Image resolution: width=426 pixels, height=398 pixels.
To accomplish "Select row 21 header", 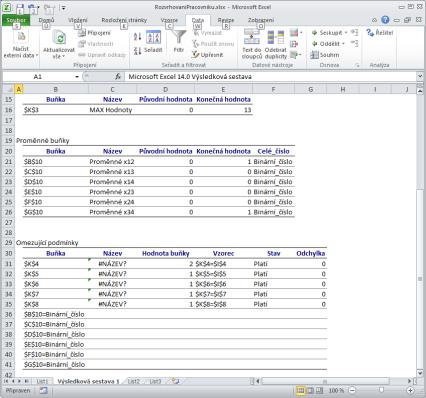I will coord(8,162).
